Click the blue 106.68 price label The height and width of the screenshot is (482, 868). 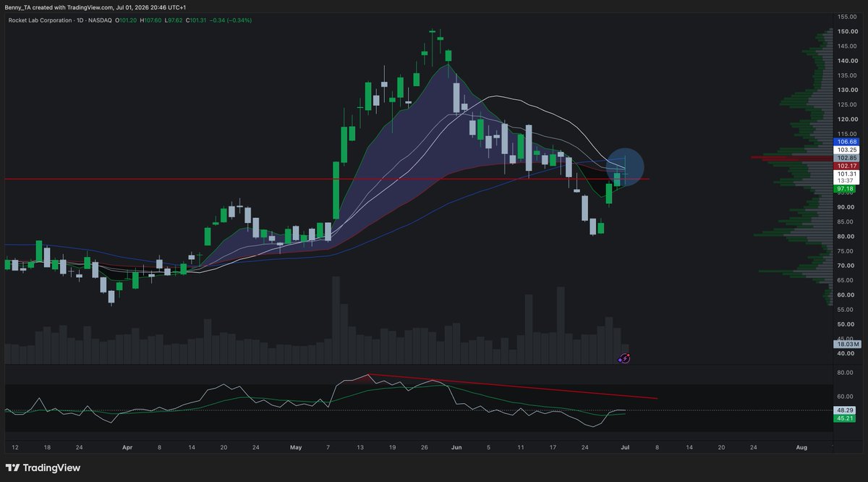pos(846,142)
